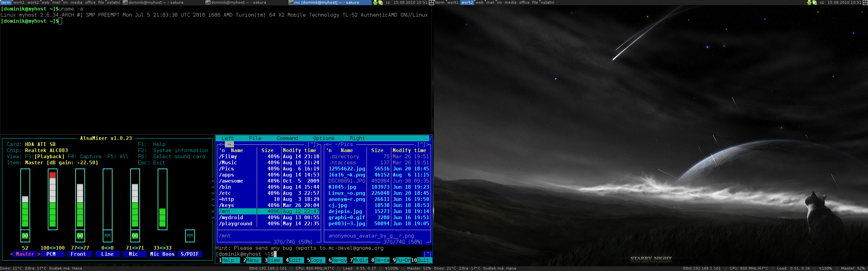Select the highlighted /mnt directory row

269,211
